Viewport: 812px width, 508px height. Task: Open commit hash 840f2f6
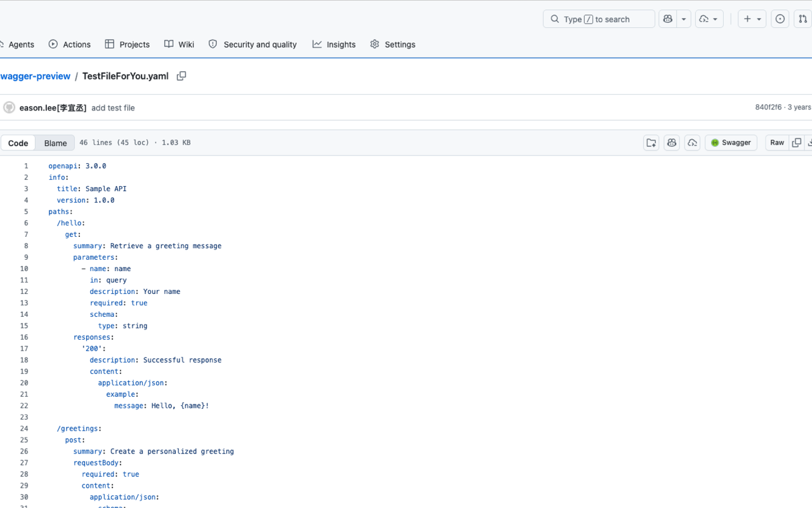coord(768,107)
